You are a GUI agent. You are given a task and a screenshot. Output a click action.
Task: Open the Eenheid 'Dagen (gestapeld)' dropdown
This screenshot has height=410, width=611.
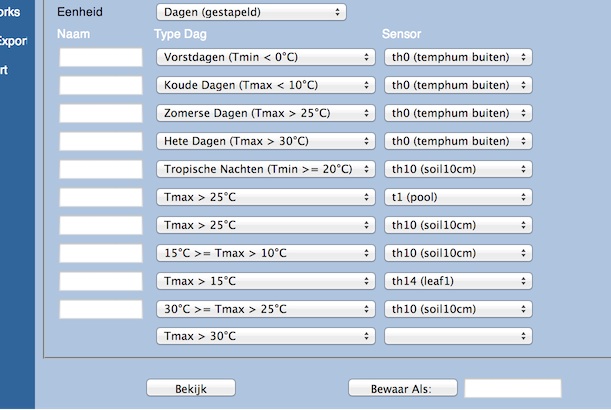point(251,13)
